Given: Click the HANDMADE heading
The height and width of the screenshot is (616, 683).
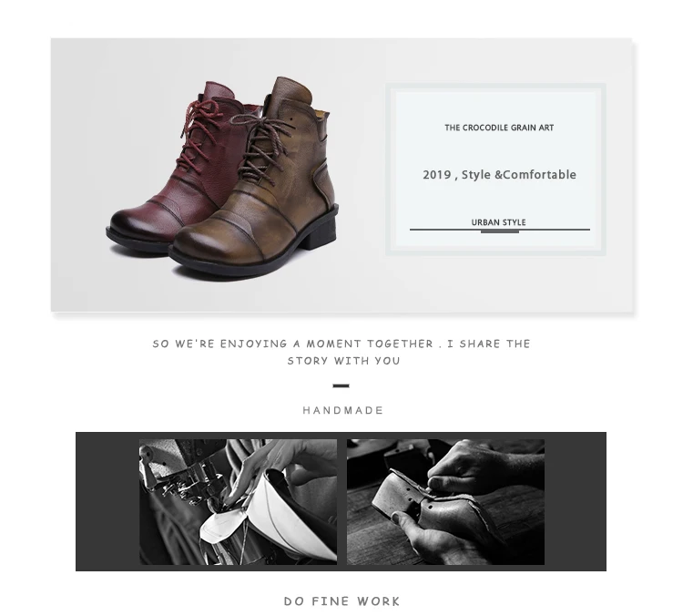Looking at the screenshot, I should (x=342, y=410).
